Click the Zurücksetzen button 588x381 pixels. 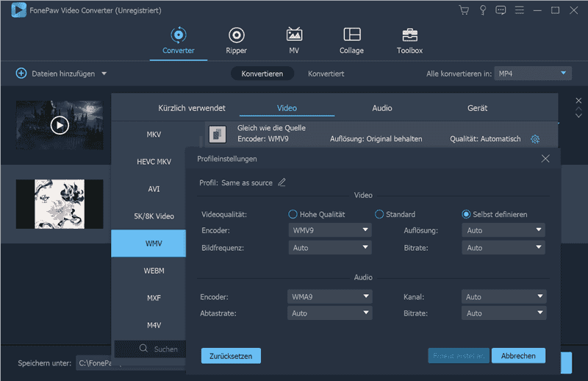[x=231, y=355]
